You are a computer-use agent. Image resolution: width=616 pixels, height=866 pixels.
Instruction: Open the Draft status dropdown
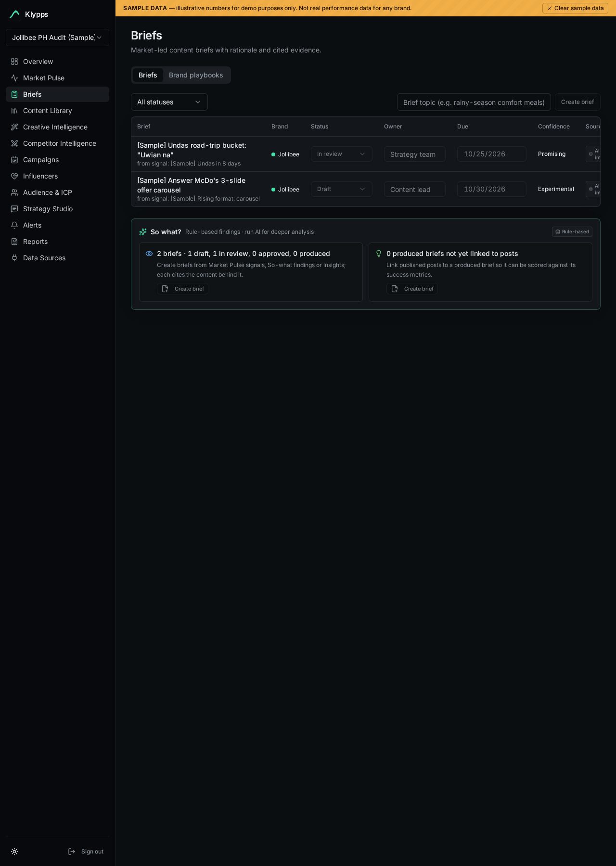pyautogui.click(x=342, y=189)
